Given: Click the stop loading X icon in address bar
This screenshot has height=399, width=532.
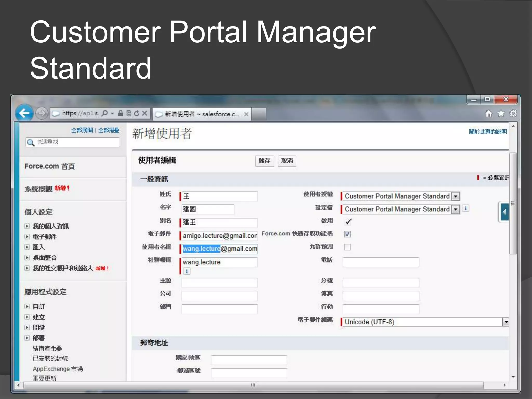Looking at the screenshot, I should (x=145, y=113).
